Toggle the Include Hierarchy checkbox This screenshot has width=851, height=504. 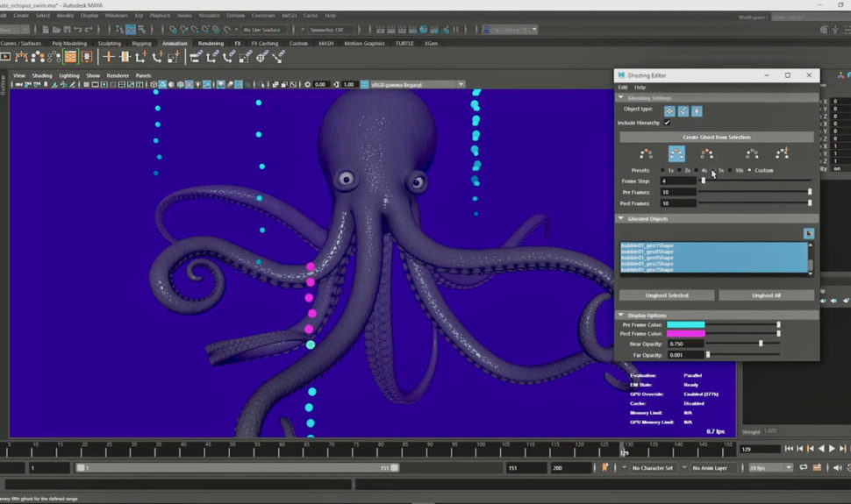pos(667,123)
